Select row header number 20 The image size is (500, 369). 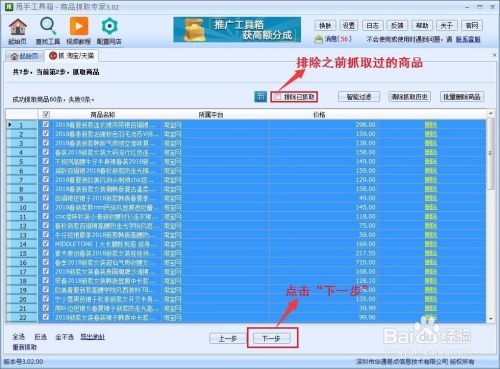[x=21, y=299]
